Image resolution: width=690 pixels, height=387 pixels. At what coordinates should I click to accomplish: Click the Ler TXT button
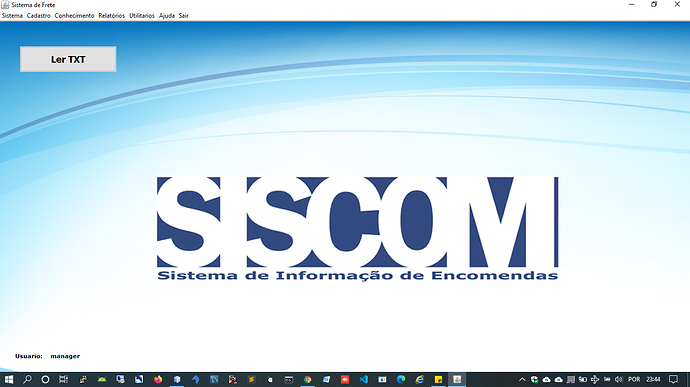point(68,59)
